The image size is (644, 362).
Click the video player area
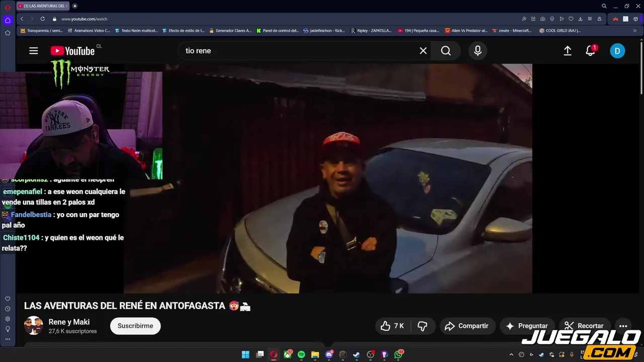click(328, 178)
